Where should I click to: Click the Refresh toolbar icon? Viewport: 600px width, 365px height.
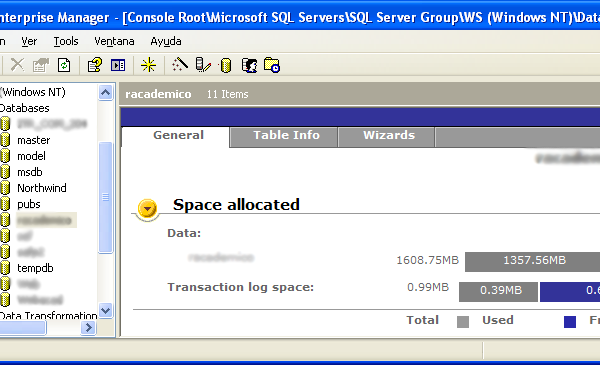64,65
